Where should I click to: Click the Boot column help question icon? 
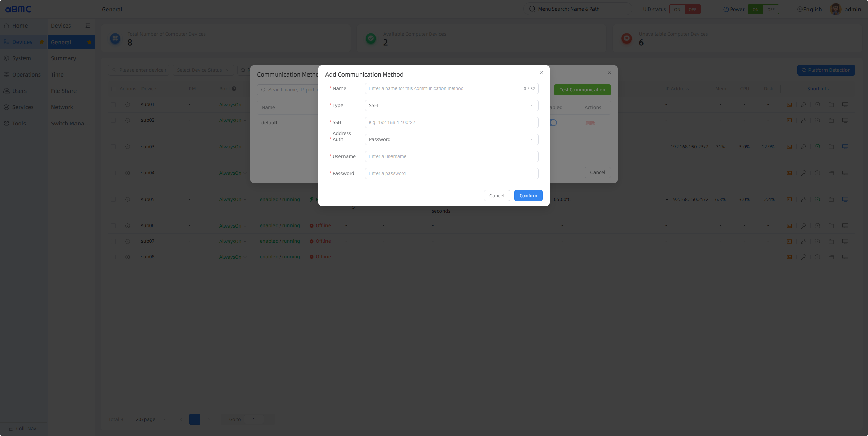point(234,89)
